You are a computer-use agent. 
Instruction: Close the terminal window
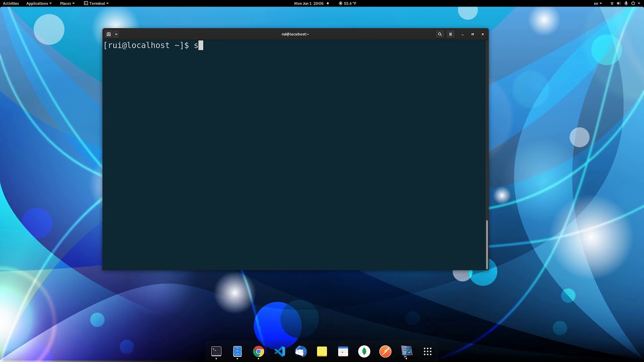point(482,34)
